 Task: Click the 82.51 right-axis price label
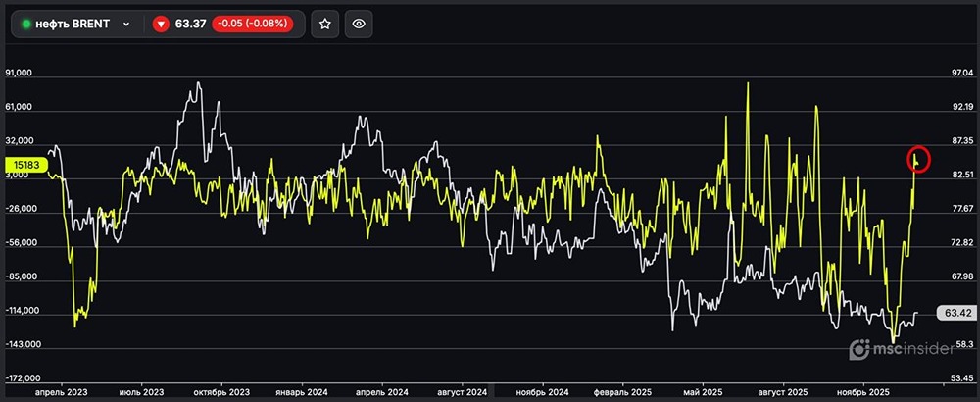point(962,175)
